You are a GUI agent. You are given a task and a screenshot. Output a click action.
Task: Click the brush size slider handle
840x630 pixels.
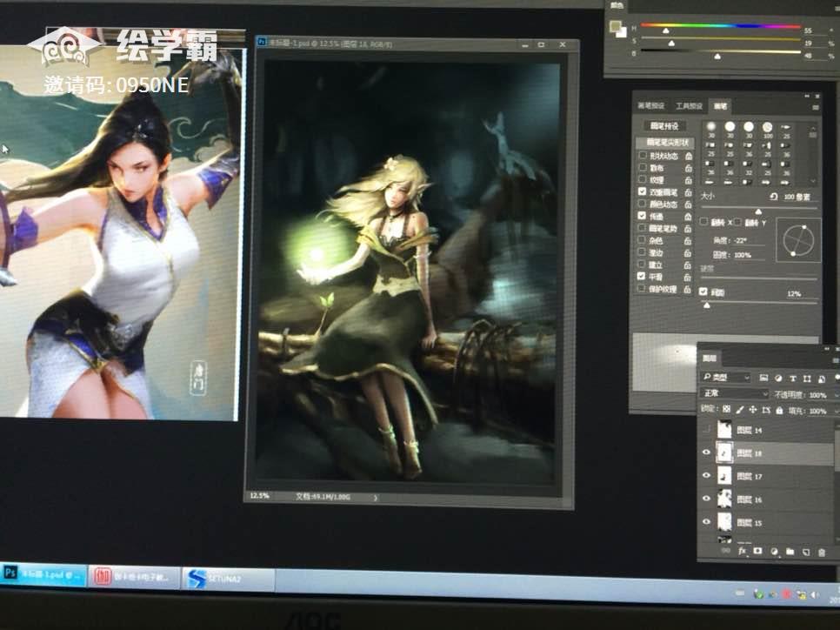click(x=758, y=211)
